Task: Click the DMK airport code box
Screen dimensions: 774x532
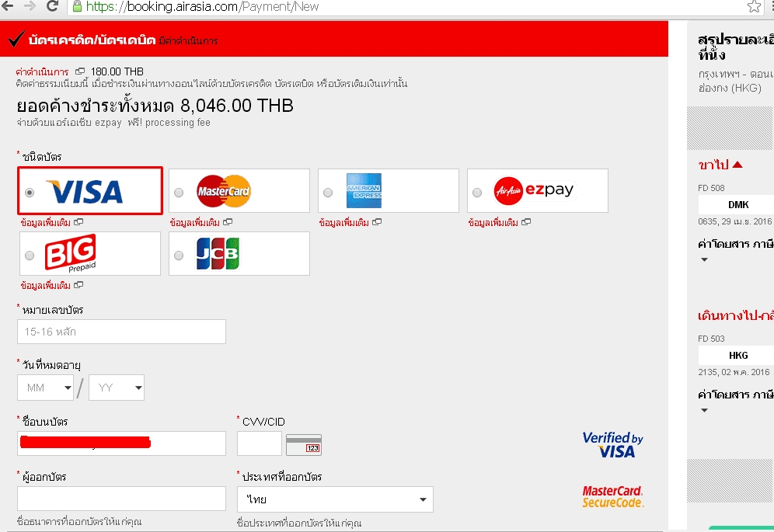Action: coord(736,204)
